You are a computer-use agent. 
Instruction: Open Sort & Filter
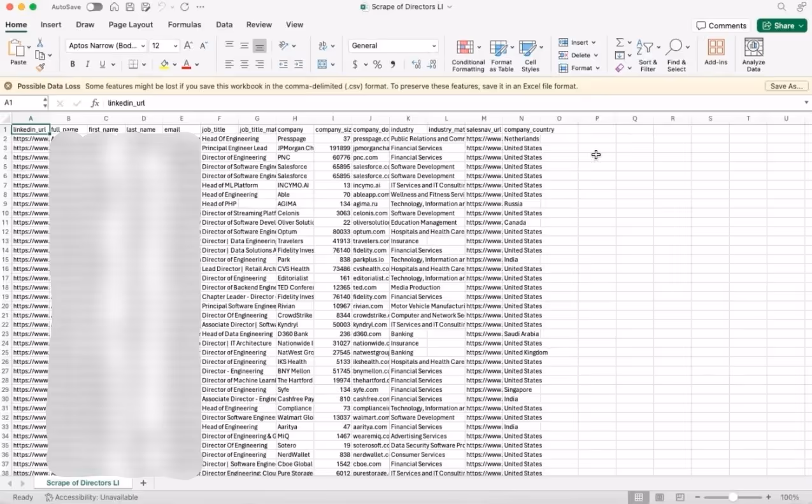point(648,56)
